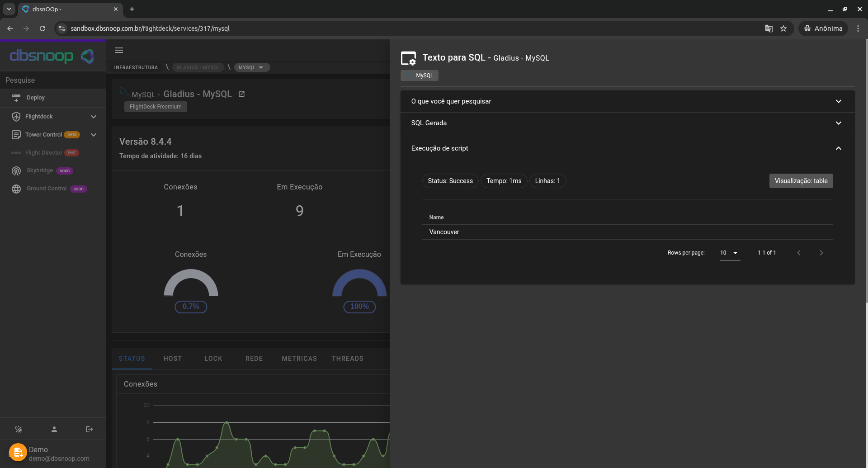Image resolution: width=868 pixels, height=468 pixels.
Task: Go to next results page
Action: coord(821,253)
